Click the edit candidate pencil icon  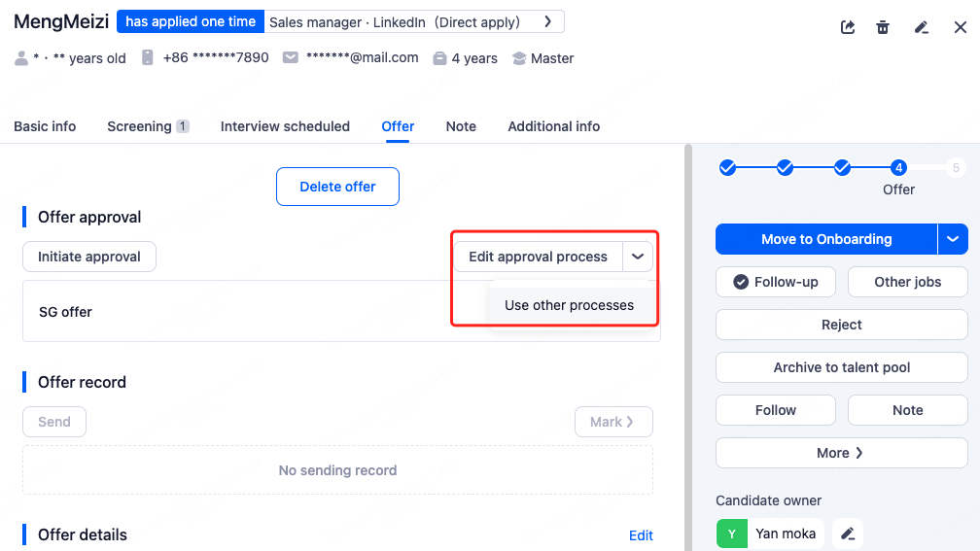[x=922, y=27]
